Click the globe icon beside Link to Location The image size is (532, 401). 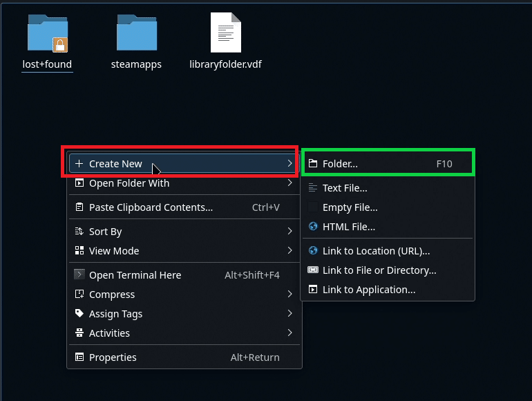[313, 250]
